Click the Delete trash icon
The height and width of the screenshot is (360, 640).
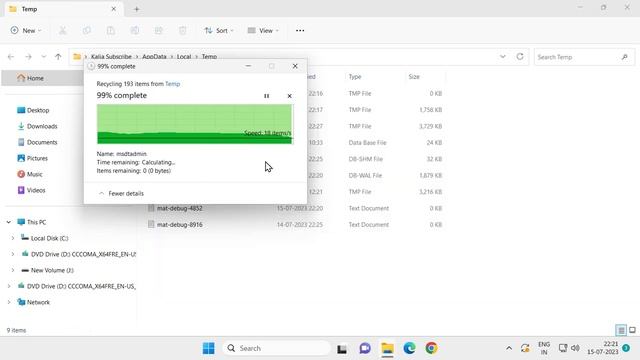(x=183, y=31)
